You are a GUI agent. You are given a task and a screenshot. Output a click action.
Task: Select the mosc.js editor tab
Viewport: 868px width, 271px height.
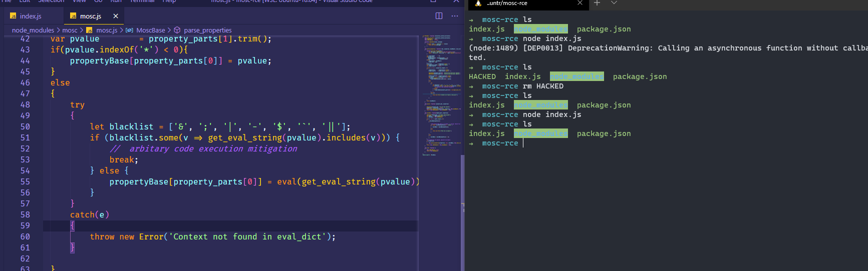[x=91, y=16]
